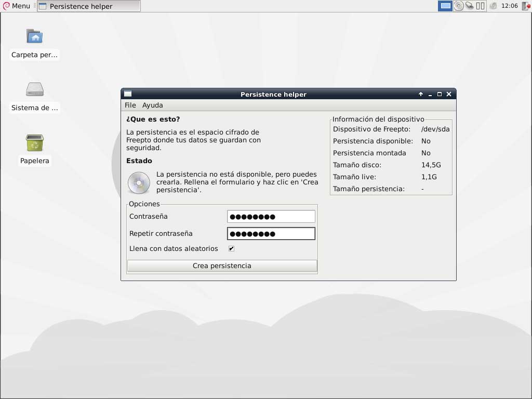The height and width of the screenshot is (399, 532).
Task: Click Crea persistencia button
Action: coord(222,265)
